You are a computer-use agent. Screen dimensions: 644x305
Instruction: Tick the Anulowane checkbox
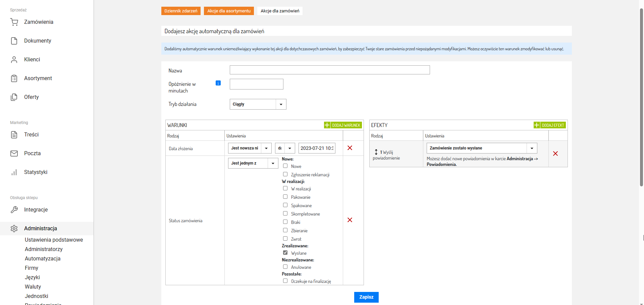[x=285, y=266]
